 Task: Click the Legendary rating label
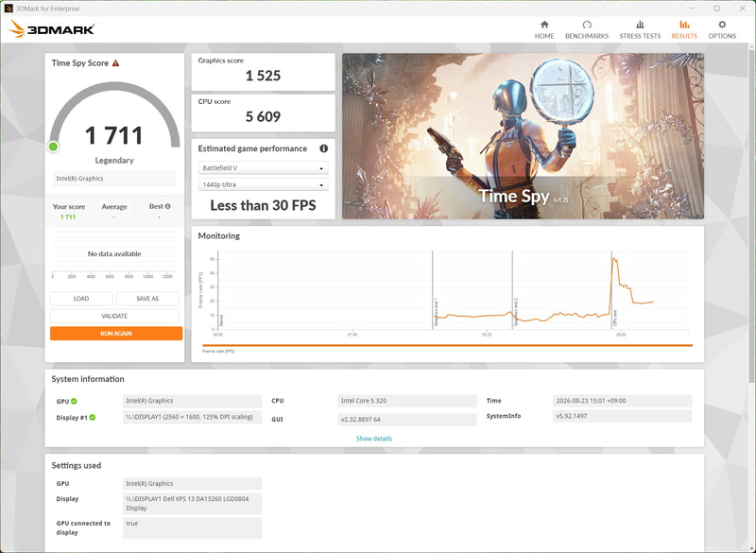(x=114, y=161)
